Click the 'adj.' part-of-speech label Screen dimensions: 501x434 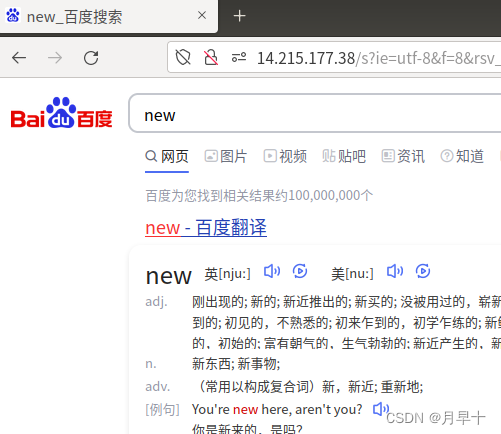click(156, 302)
